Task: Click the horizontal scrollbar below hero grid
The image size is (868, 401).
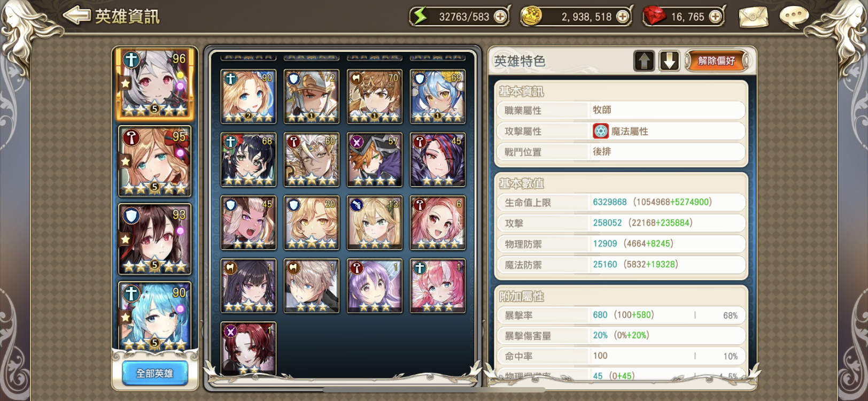Action: pyautogui.click(x=434, y=390)
